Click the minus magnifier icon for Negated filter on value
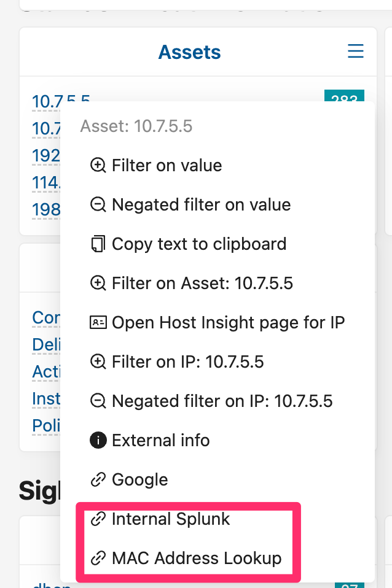392x588 pixels. click(x=98, y=205)
